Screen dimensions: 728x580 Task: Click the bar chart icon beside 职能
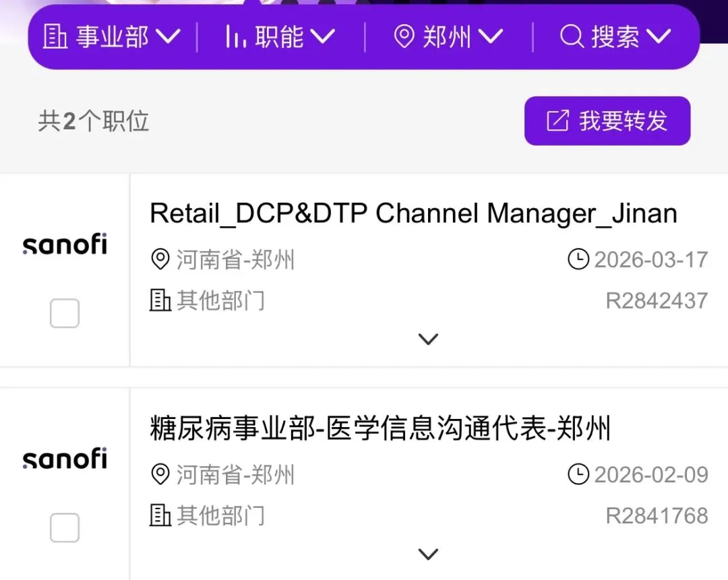point(235,36)
